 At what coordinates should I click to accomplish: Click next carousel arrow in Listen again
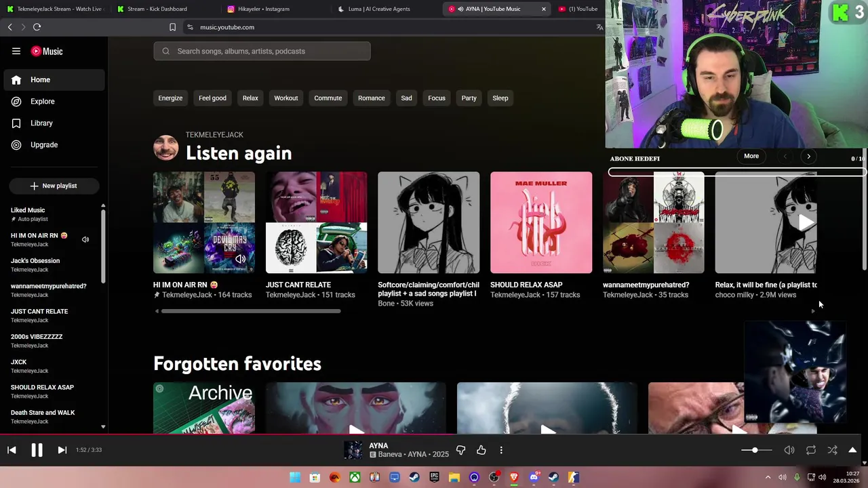(808, 157)
